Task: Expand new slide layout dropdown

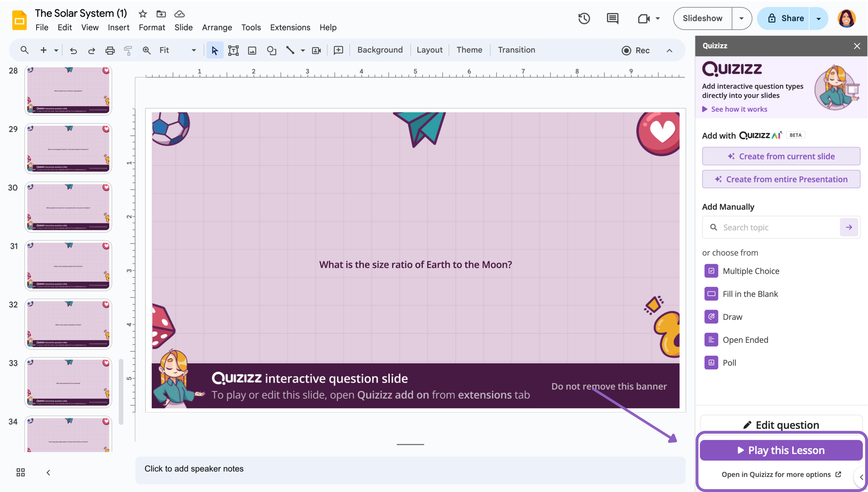Action: [56, 50]
